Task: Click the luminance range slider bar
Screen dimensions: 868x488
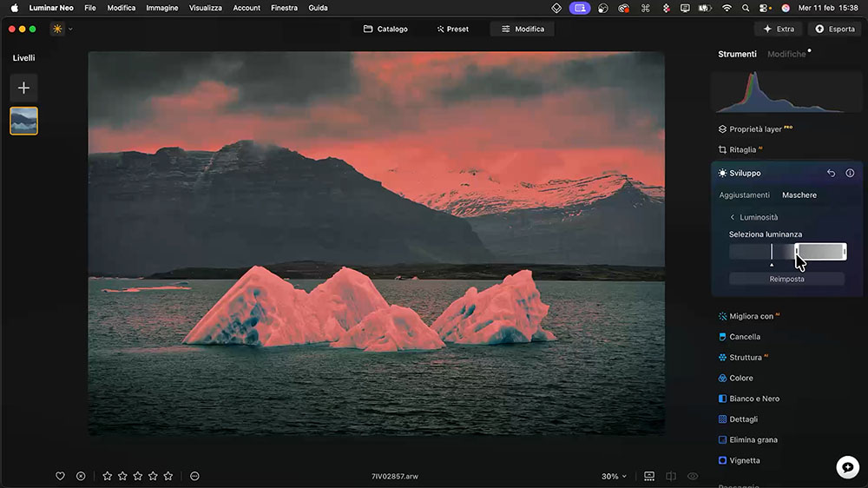Action: pyautogui.click(x=786, y=252)
